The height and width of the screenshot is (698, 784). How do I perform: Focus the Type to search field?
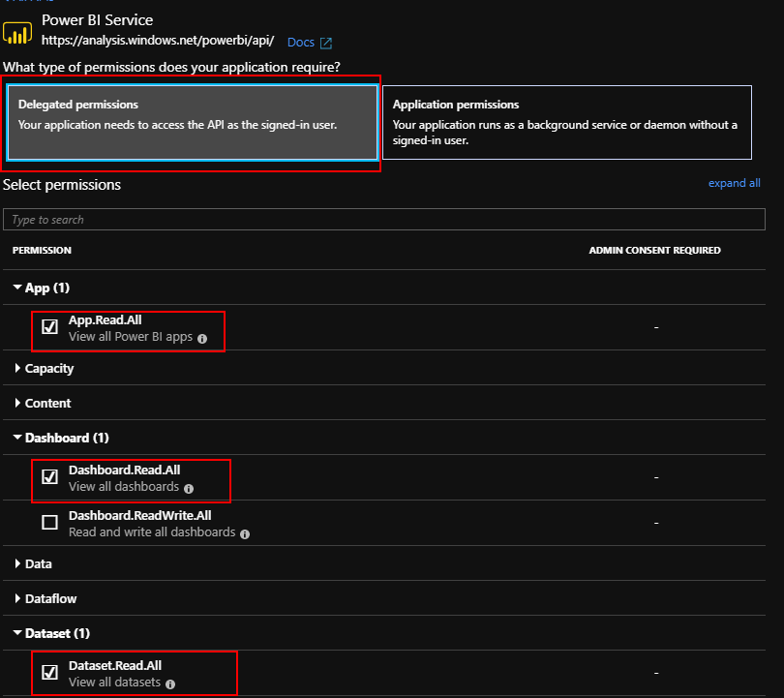pyautogui.click(x=384, y=220)
